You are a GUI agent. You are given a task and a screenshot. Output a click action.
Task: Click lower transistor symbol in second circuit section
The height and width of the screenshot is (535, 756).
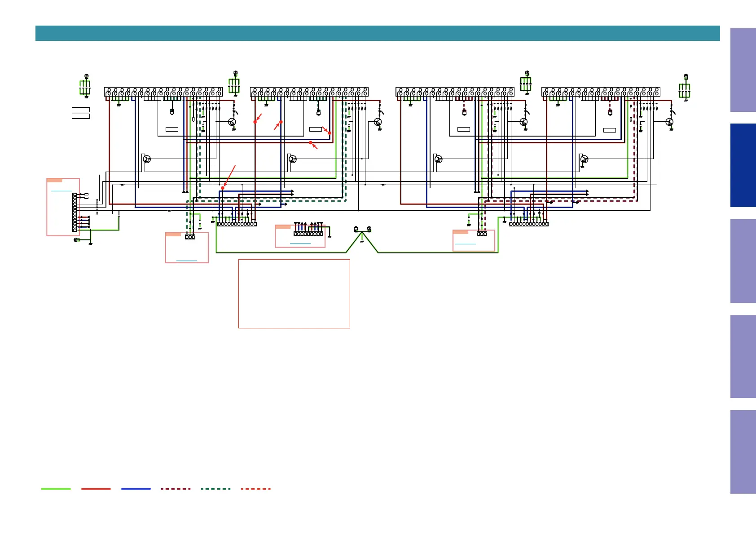(293, 159)
